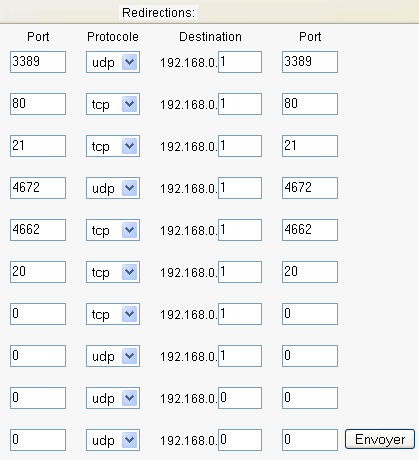Select the destination port field containing 4672
The height and width of the screenshot is (460, 419).
tap(310, 188)
